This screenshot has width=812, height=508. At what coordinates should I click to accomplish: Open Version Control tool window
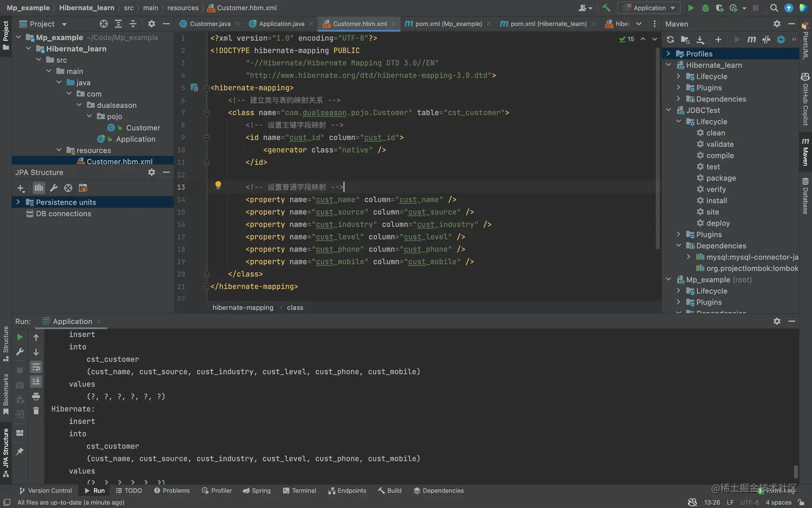[45, 490]
